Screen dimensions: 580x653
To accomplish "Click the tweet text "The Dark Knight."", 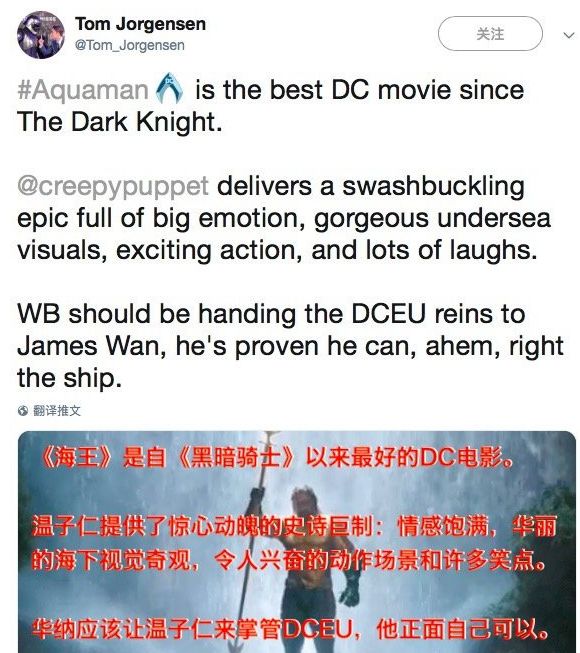I will [120, 122].
